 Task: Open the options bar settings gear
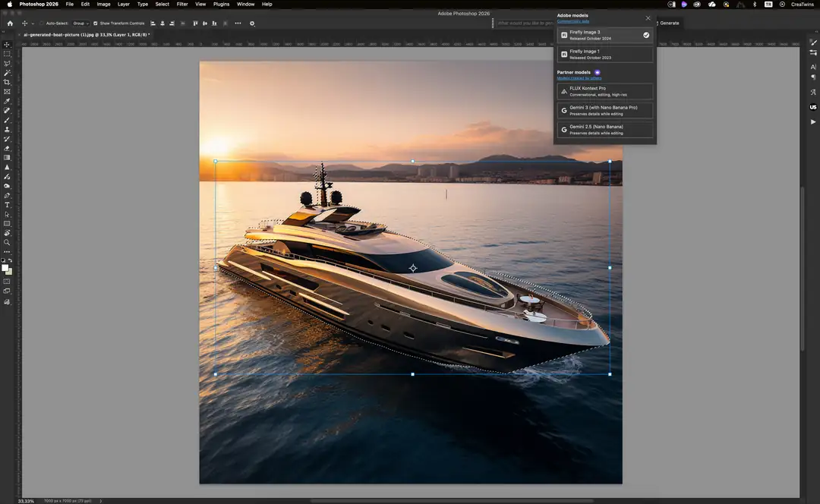(x=252, y=24)
